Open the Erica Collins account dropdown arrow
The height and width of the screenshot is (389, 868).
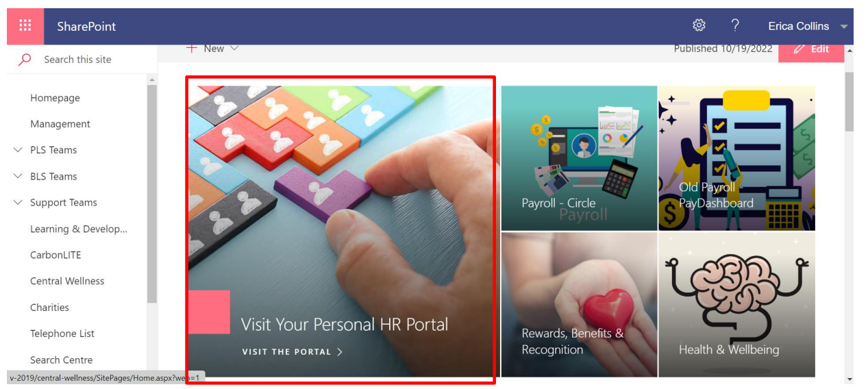tap(844, 27)
